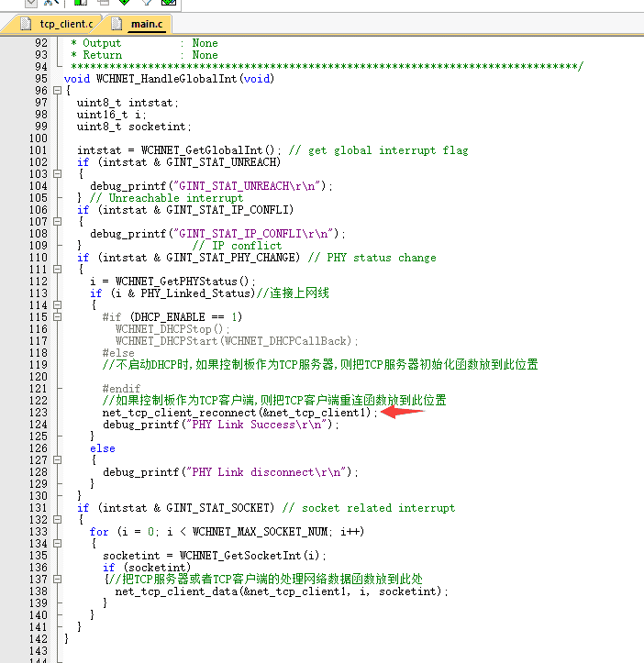Click PHY_Linked_Status in the if condition
The image size is (644, 663).
(x=195, y=293)
